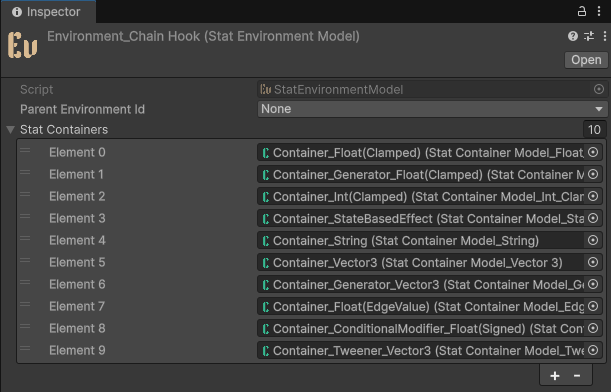Viewport: 611px width, 392px height.
Task: Open object picker for Element 9
Action: pos(593,350)
